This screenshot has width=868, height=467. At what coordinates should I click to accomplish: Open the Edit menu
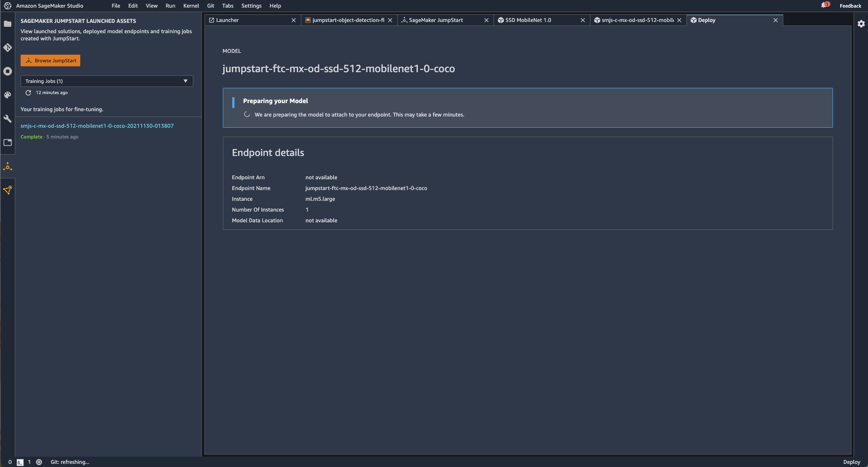(x=133, y=6)
